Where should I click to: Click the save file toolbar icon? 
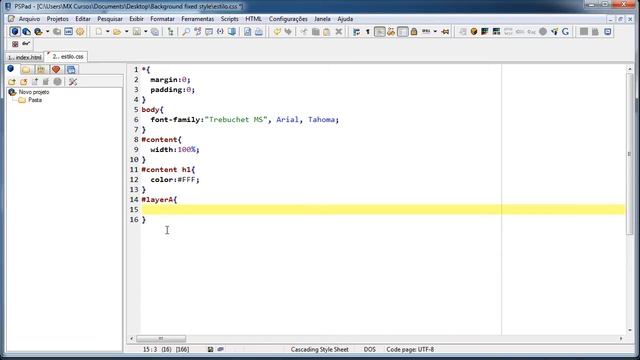137,31
